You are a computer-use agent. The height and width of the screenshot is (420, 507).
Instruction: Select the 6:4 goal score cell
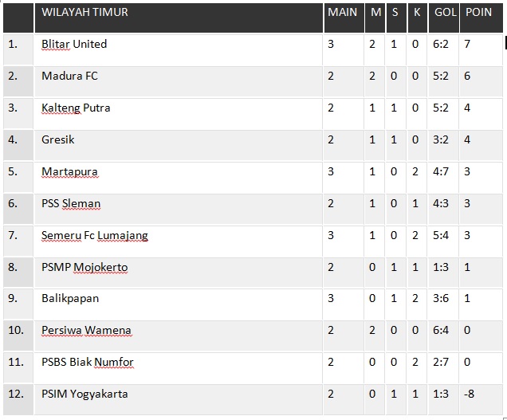441,331
